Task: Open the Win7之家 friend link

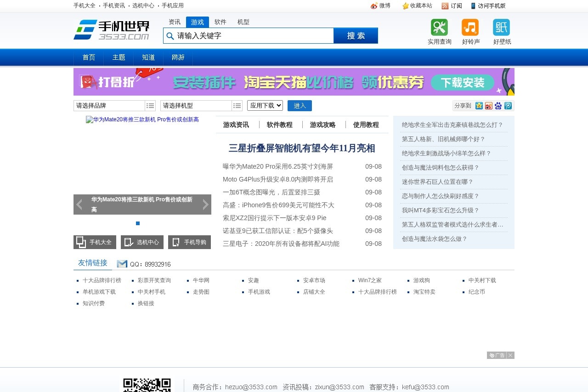Action: (x=370, y=280)
